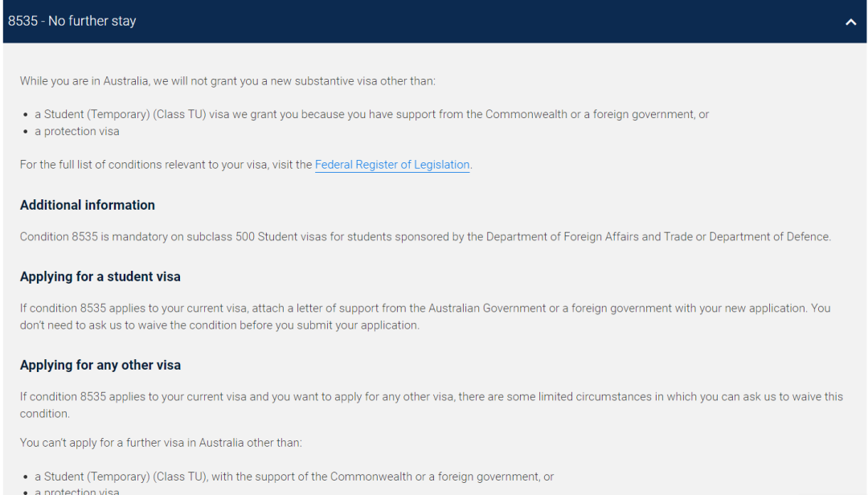Select first bullet about Commonwealth support visa grant
The width and height of the screenshot is (868, 495).
pos(371,115)
